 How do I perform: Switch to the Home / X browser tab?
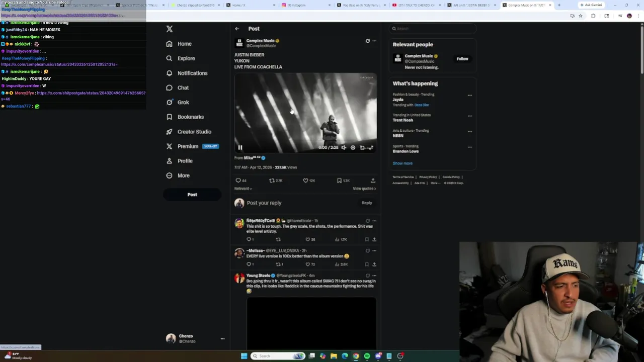pos(250,5)
